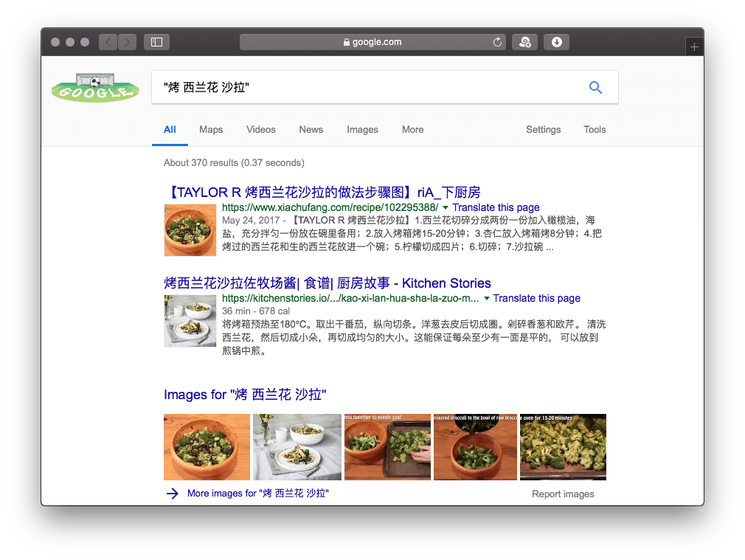Click the Google soccer doodle logo

coord(95,89)
